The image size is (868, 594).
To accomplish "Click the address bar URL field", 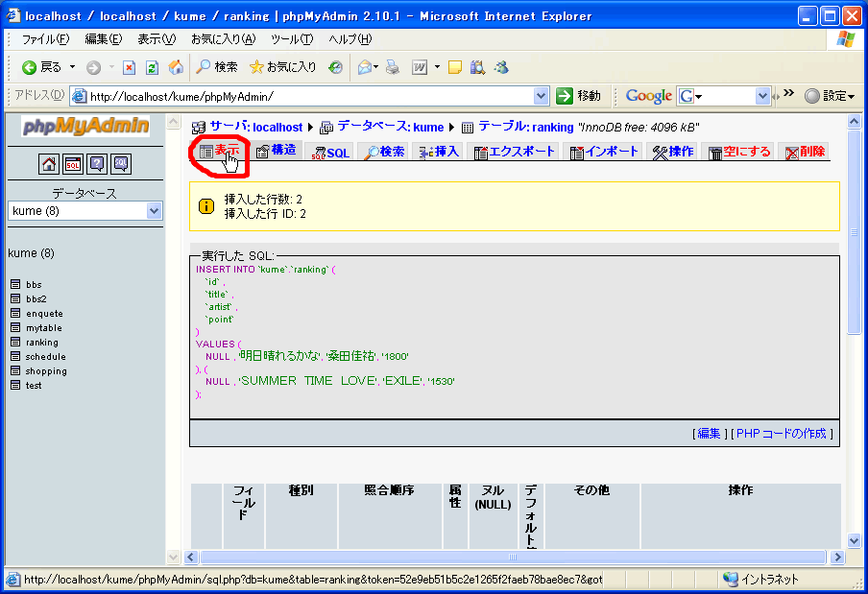I will pos(310,96).
